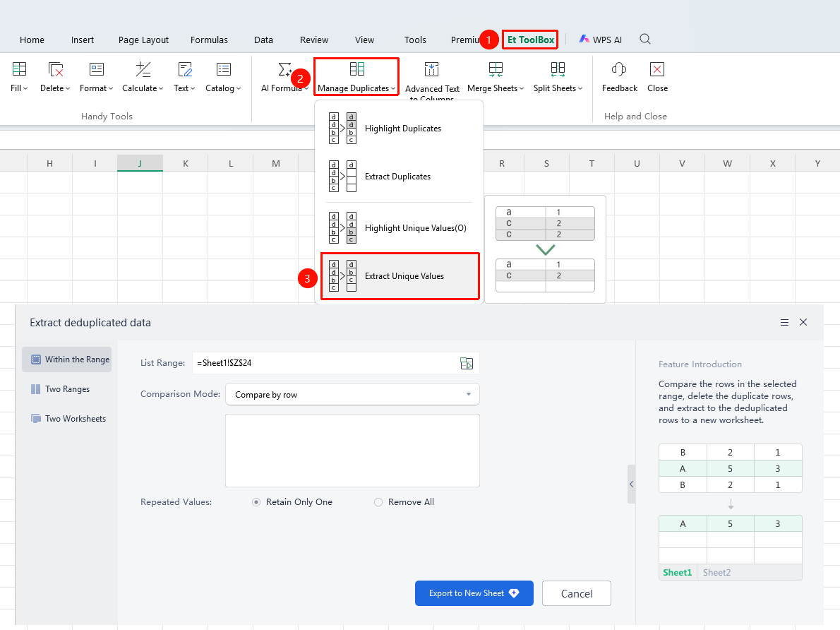This screenshot has width=840, height=630.
Task: Open the dialog's hamburger menu
Action: 784,322
